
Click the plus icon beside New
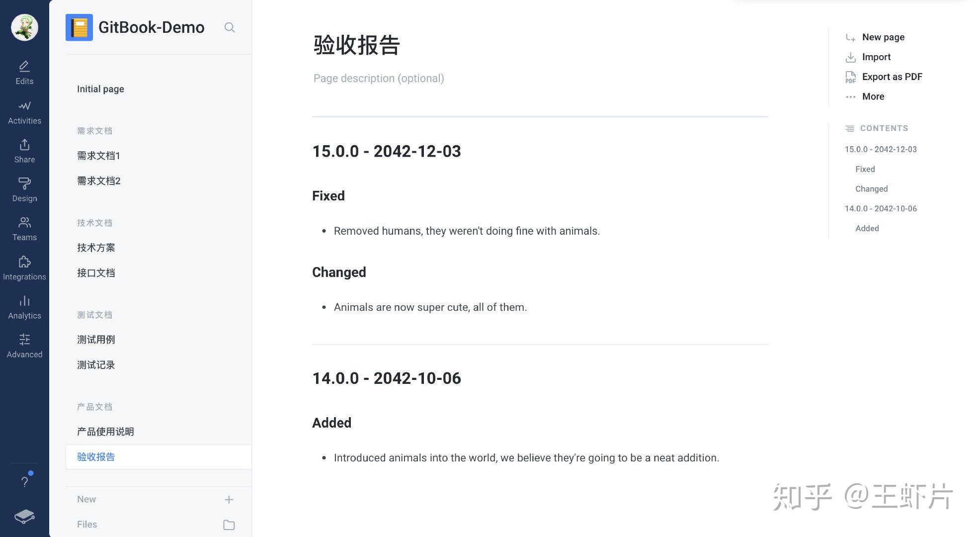click(x=229, y=500)
